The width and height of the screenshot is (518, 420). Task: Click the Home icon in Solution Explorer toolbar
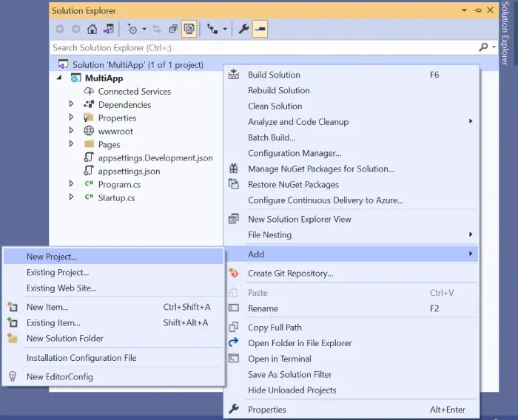point(92,29)
